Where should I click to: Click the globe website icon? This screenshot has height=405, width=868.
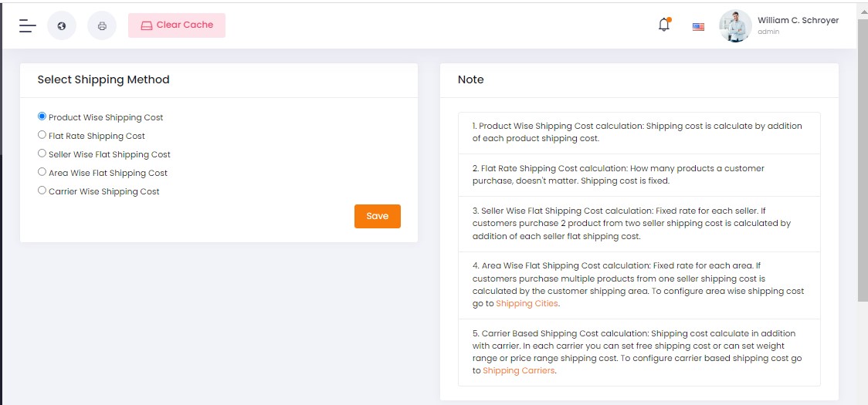[62, 25]
